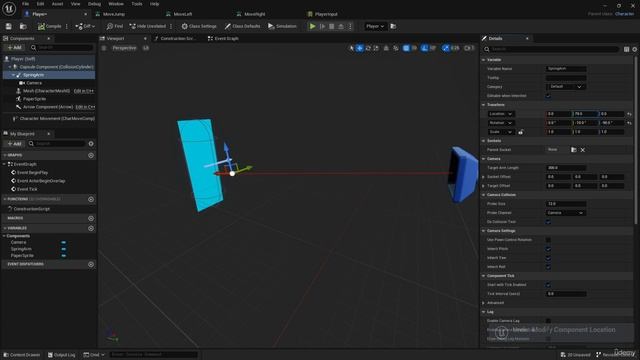Viewport: 640px width, 360px height.
Task: Open the Location type dropdown
Action: point(501,114)
